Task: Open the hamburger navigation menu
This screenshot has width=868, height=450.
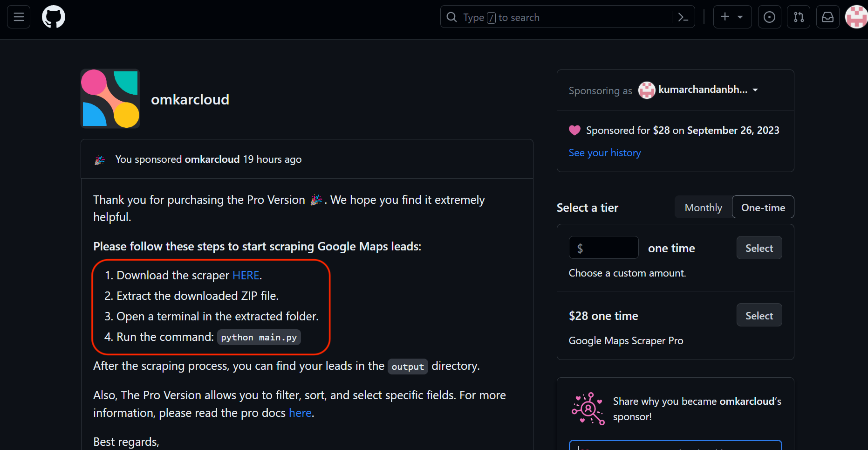Action: [x=19, y=17]
